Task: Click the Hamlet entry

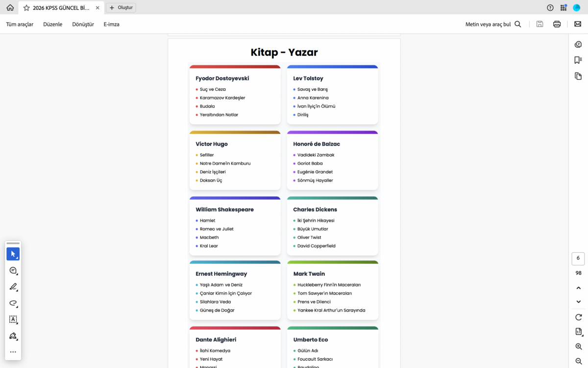Action: [x=208, y=221]
